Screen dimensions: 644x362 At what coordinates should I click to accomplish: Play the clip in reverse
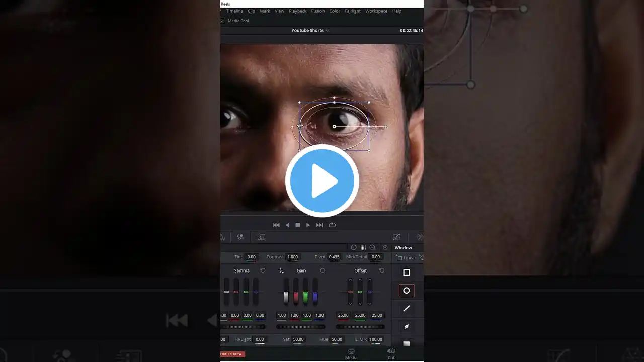(x=287, y=225)
